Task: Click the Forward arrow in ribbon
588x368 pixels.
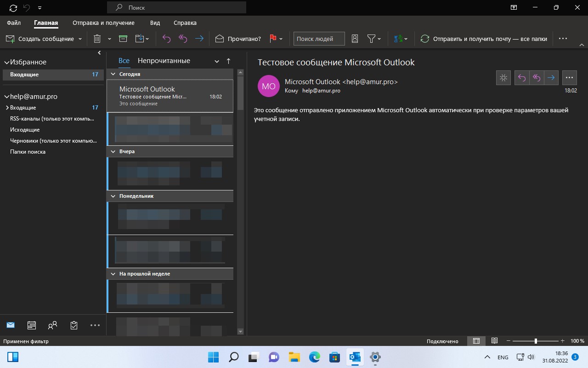Action: coord(199,39)
